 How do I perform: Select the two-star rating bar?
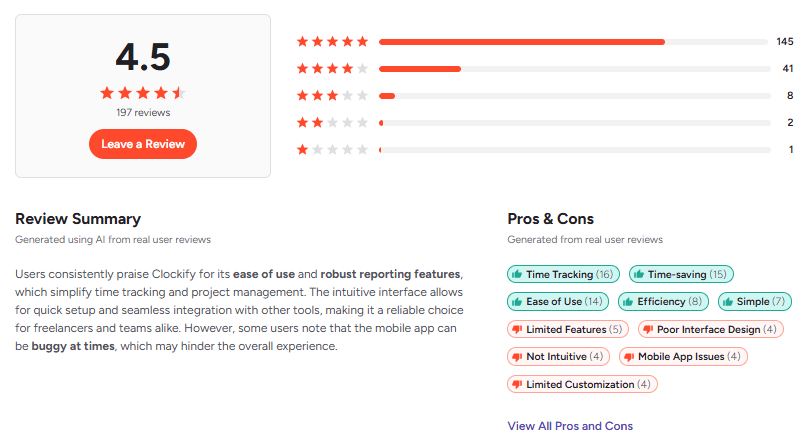coord(574,123)
